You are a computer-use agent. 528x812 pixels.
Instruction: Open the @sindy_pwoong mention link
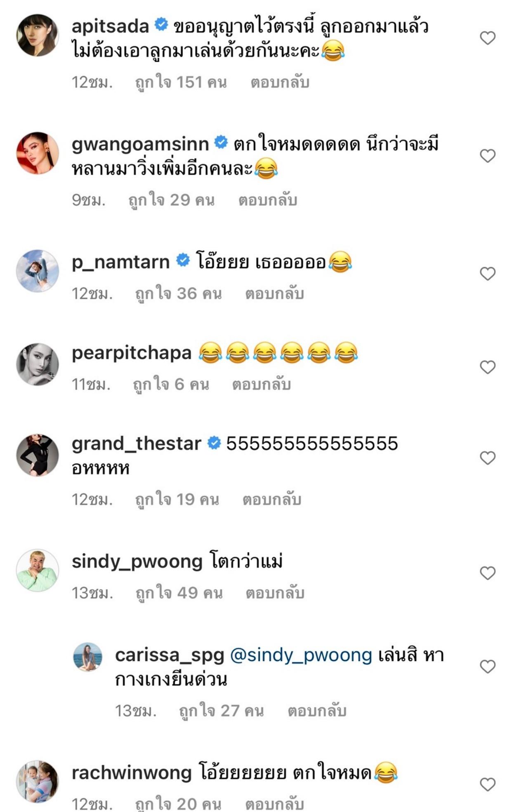(x=301, y=655)
